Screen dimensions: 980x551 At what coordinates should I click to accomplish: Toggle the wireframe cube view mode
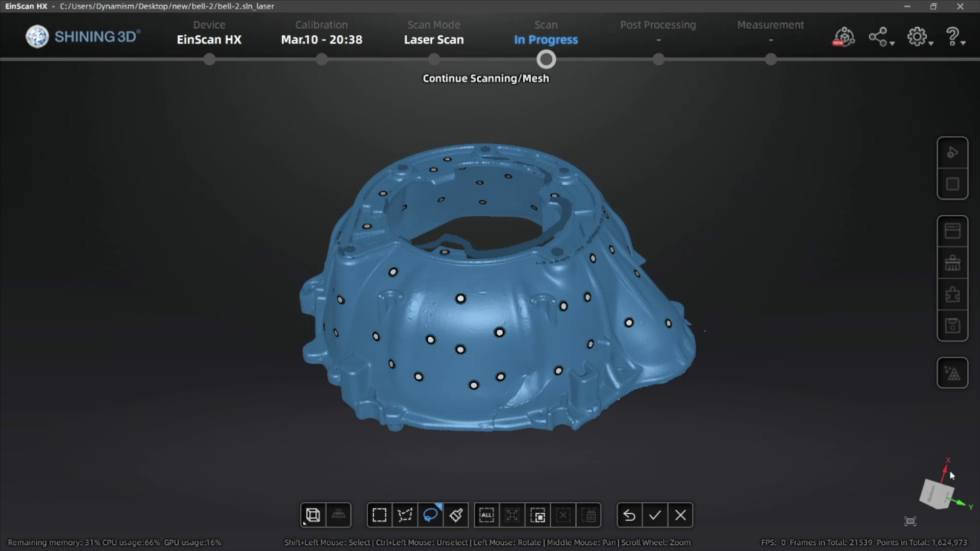pos(312,515)
